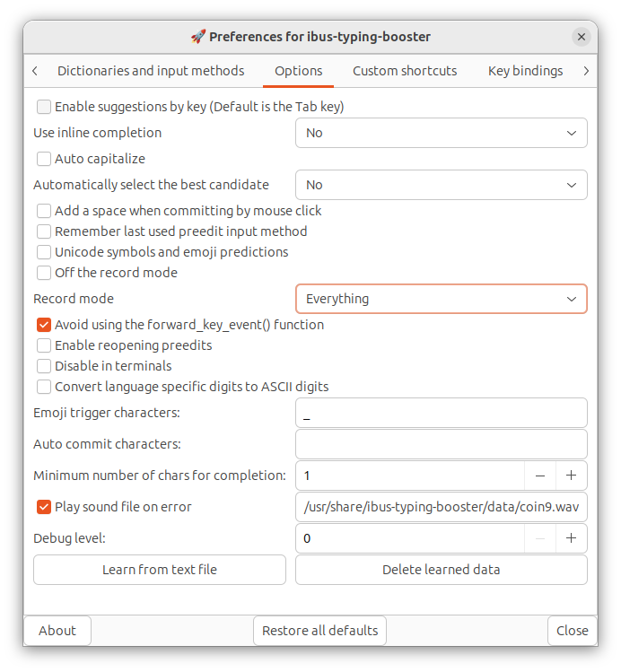The width and height of the screenshot is (621, 672).
Task: Toggle Unicode symbols and emoji predictions
Action: [44, 252]
